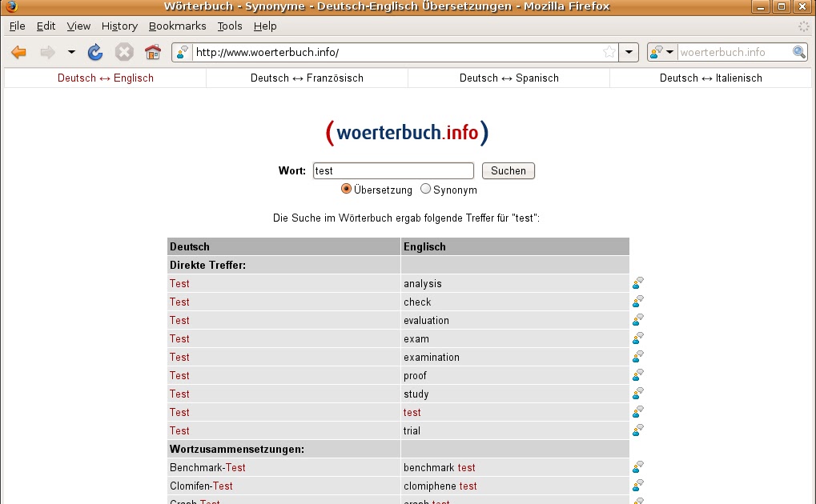The height and width of the screenshot is (504, 816).
Task: Click the Stop loading button
Action: (x=124, y=52)
